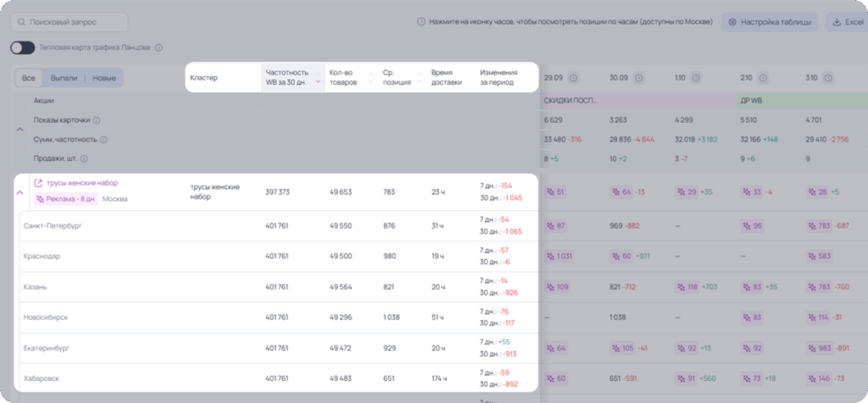
Task: Open hourly positions clock for 2.10
Action: [763, 78]
